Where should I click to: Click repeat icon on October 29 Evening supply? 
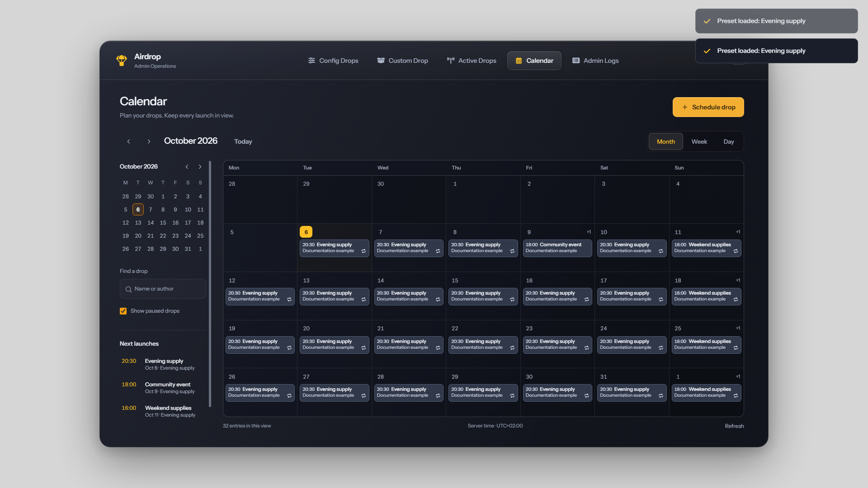point(512,396)
